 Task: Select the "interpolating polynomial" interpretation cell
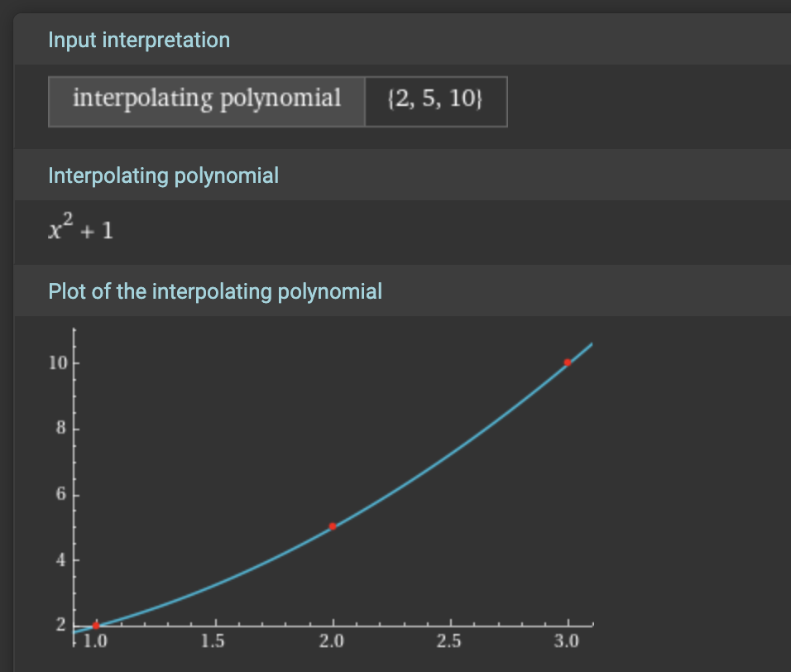207,100
